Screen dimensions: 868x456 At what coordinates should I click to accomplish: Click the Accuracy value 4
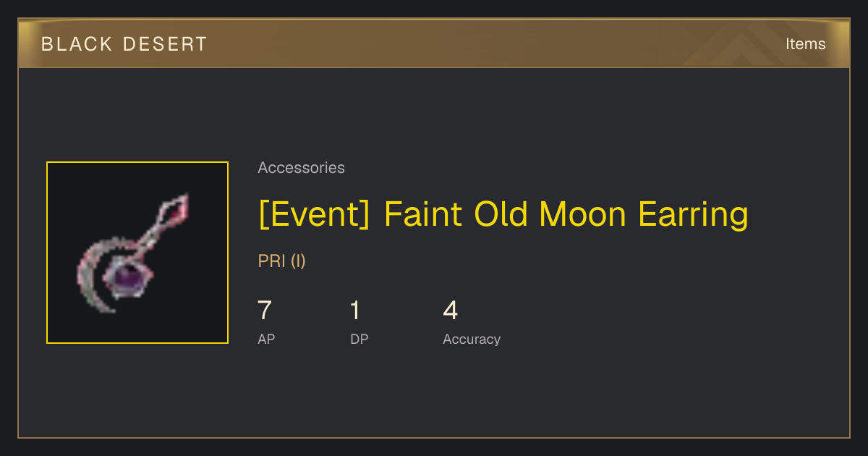(451, 311)
